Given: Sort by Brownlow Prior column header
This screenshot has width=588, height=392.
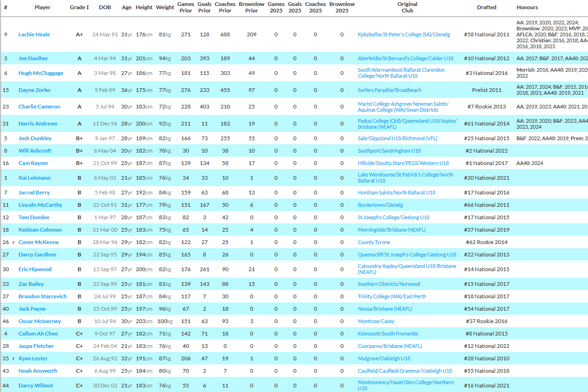Looking at the screenshot, I should tap(251, 7).
